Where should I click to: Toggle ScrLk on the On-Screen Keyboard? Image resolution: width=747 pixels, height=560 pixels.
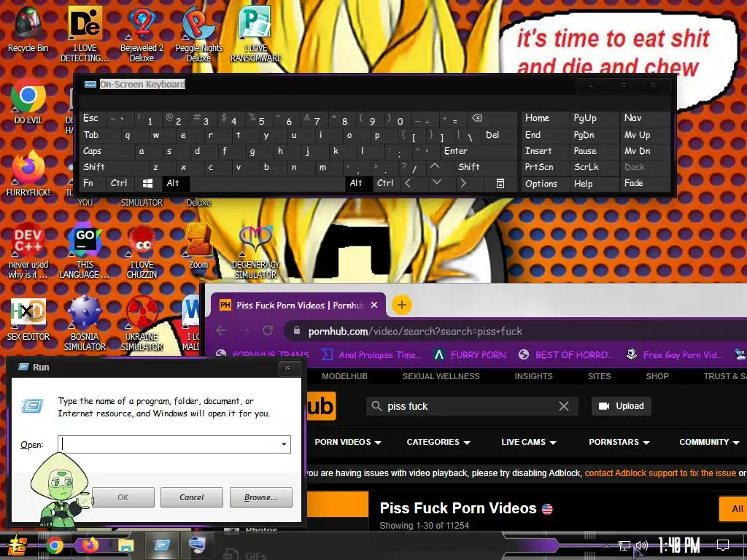[x=595, y=167]
